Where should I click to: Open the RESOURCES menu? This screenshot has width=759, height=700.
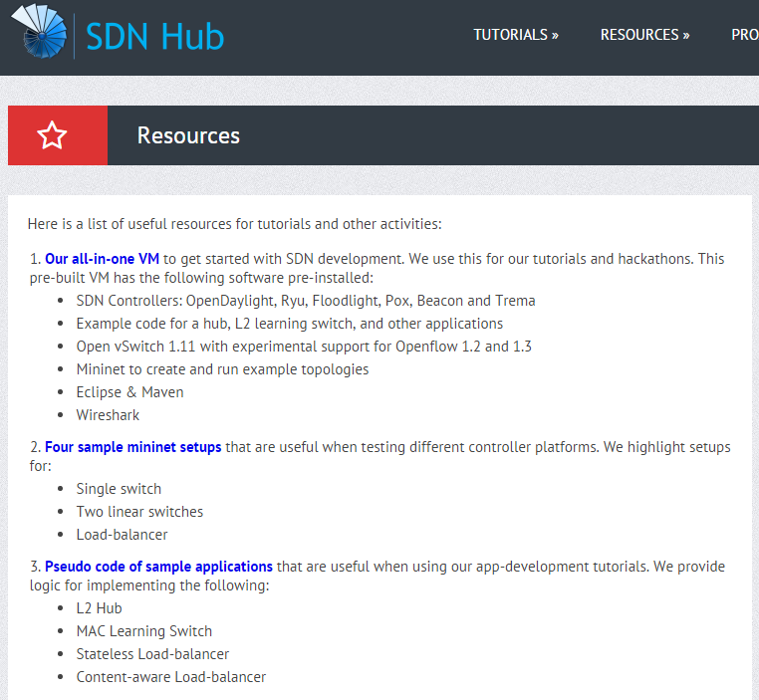(644, 35)
